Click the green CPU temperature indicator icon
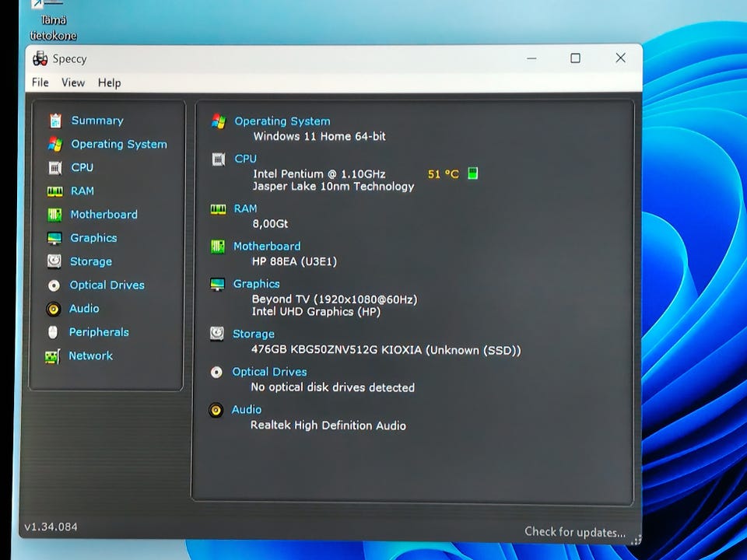This screenshot has width=747, height=560. point(472,173)
